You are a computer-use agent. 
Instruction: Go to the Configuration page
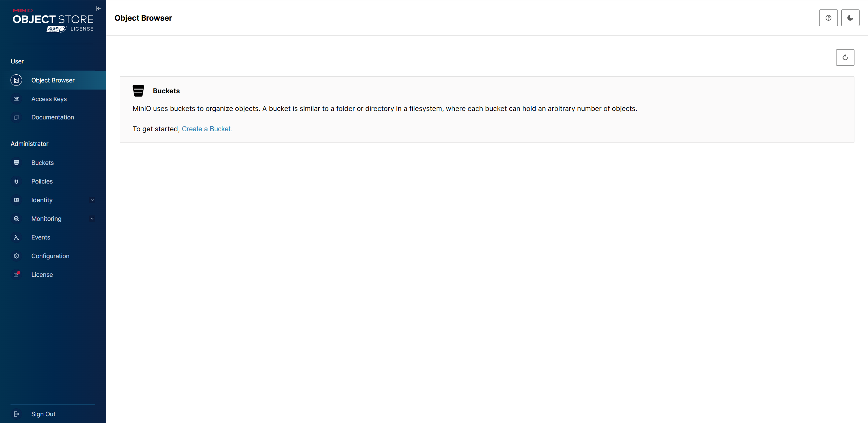pyautogui.click(x=51, y=256)
